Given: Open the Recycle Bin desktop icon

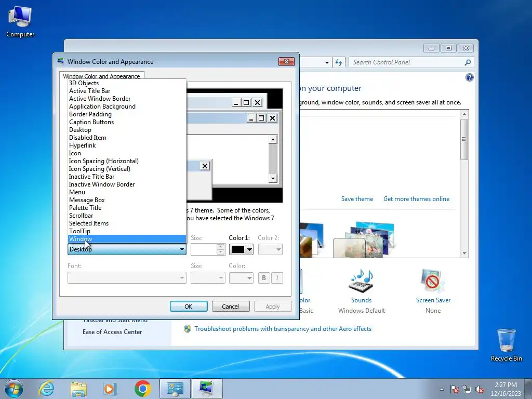Looking at the screenshot, I should (506, 345).
